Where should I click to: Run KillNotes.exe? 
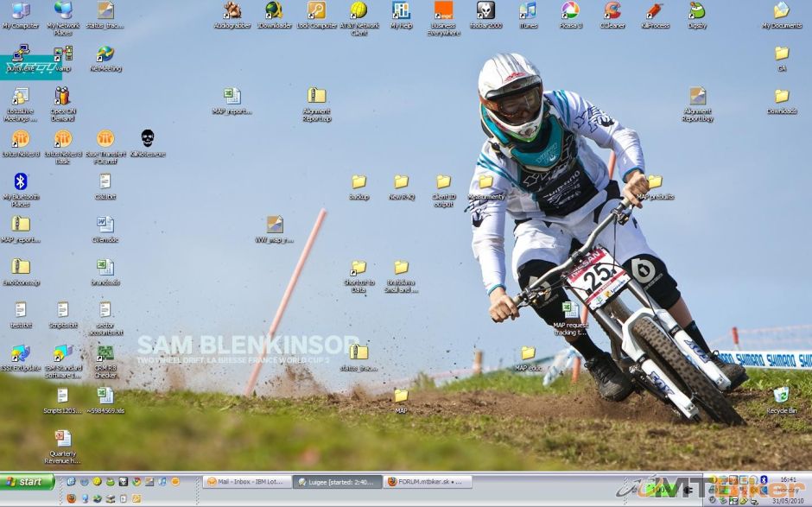tap(147, 138)
